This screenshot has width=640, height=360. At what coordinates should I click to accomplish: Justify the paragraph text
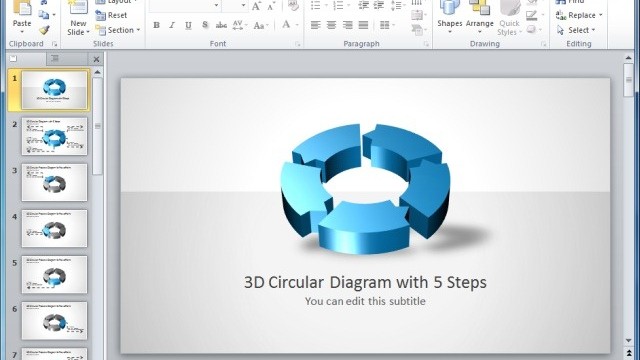(x=363, y=25)
